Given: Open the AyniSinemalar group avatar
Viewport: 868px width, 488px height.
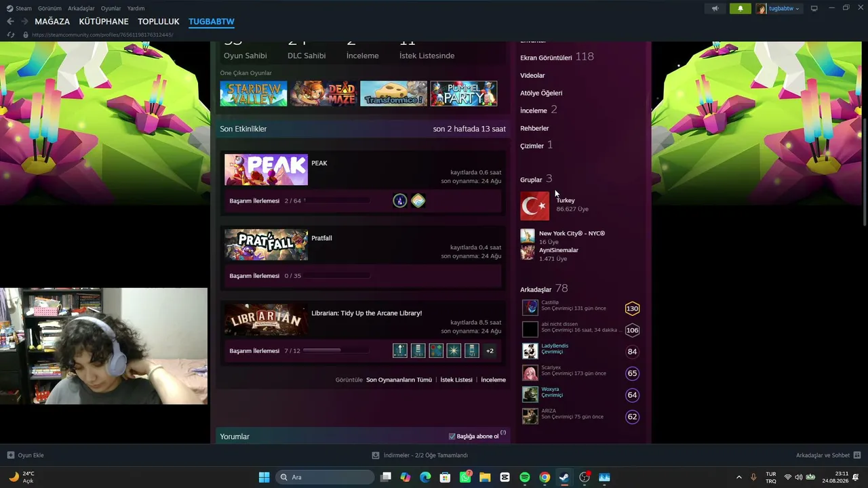Looking at the screenshot, I should 528,253.
